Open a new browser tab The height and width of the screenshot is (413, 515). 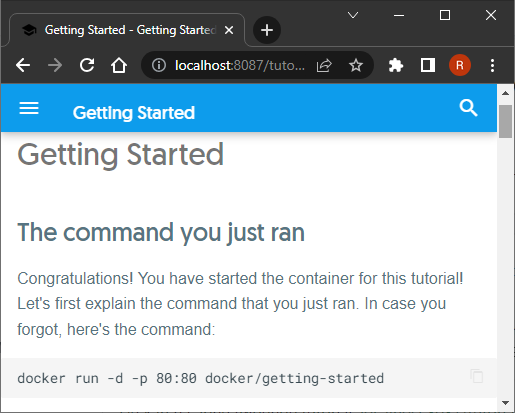(267, 30)
